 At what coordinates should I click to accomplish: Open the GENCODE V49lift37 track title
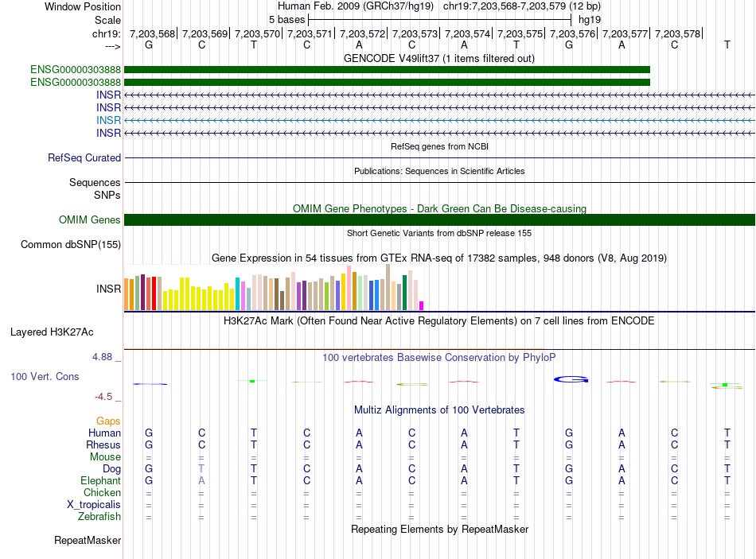[439, 58]
